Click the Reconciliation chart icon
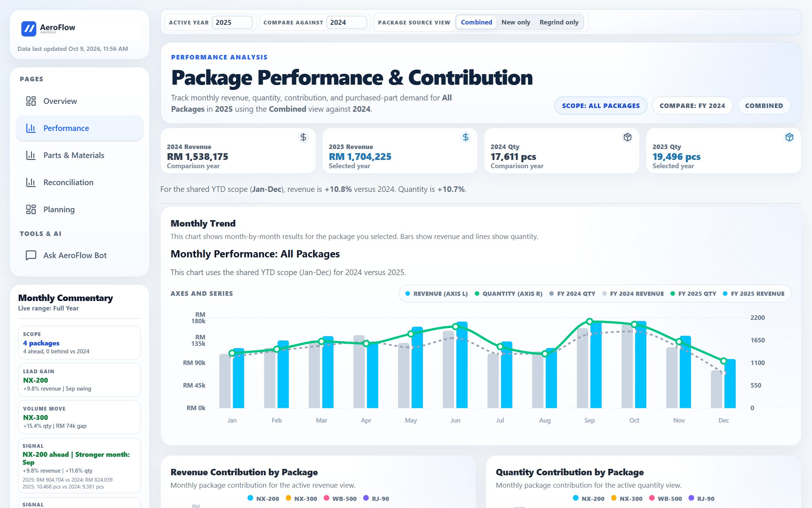Viewport: 812px width, 508px height. [x=31, y=183]
